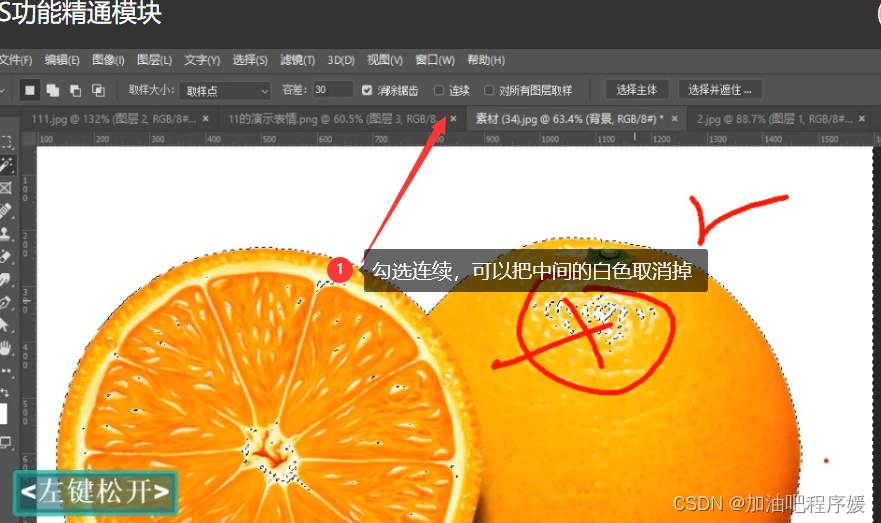Click the 容差 tolerance field showing 30

point(333,89)
